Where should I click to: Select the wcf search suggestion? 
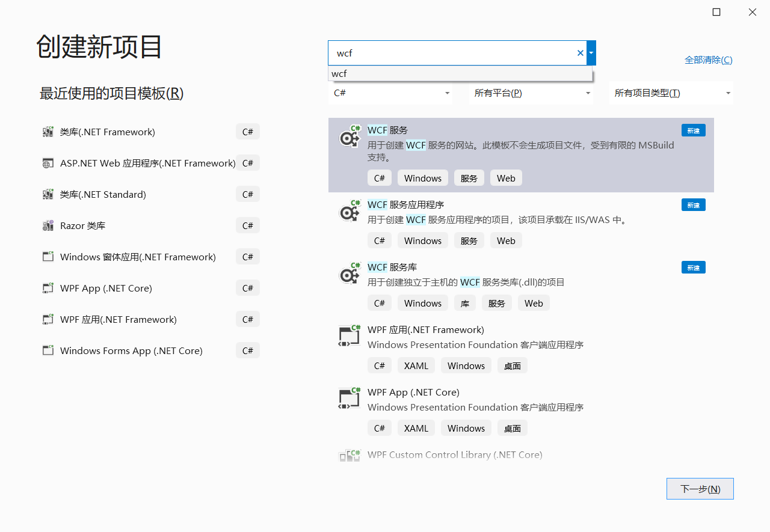click(460, 73)
